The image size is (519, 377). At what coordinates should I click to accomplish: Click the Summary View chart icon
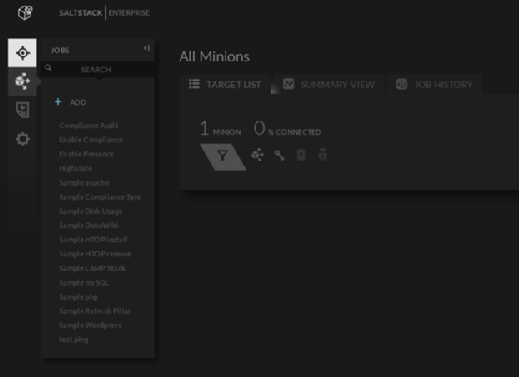coord(289,84)
